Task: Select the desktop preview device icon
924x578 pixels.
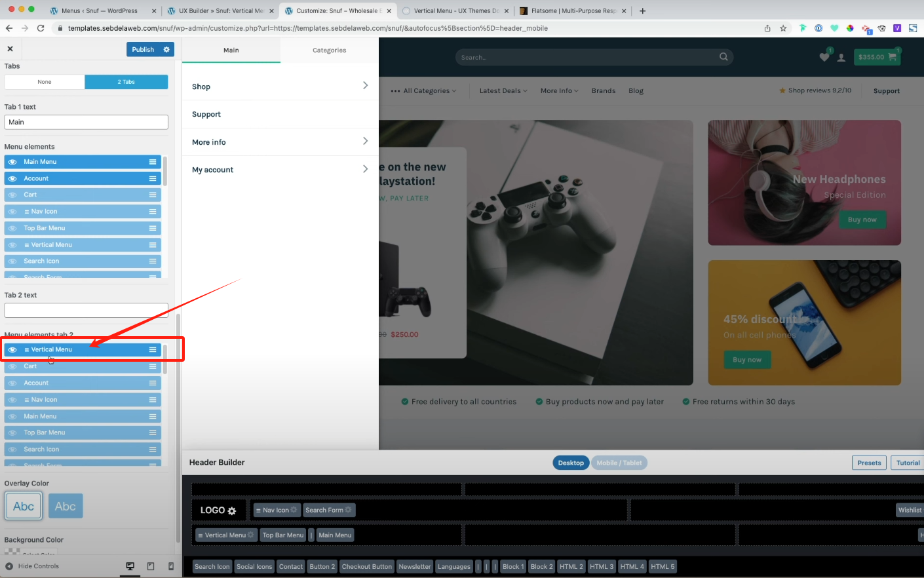Action: click(130, 566)
